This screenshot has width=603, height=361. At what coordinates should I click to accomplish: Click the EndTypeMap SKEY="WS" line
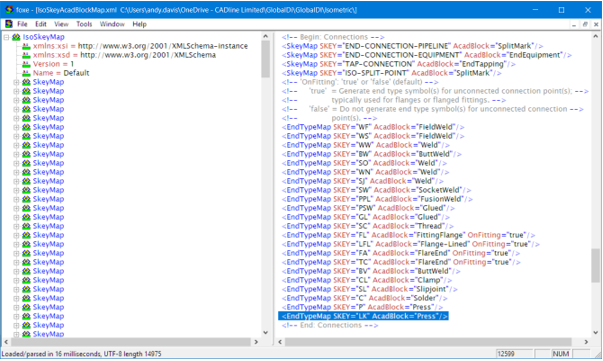tap(373, 136)
